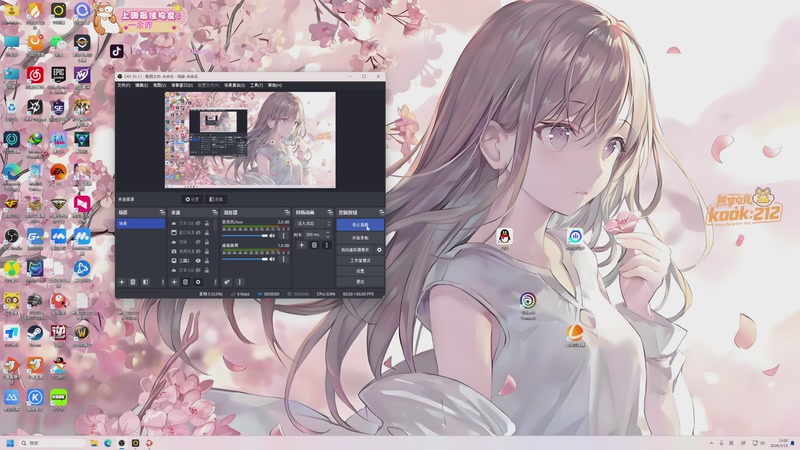Open the Windows Start button
Viewport: 800px width, 450px height.
click(10, 443)
